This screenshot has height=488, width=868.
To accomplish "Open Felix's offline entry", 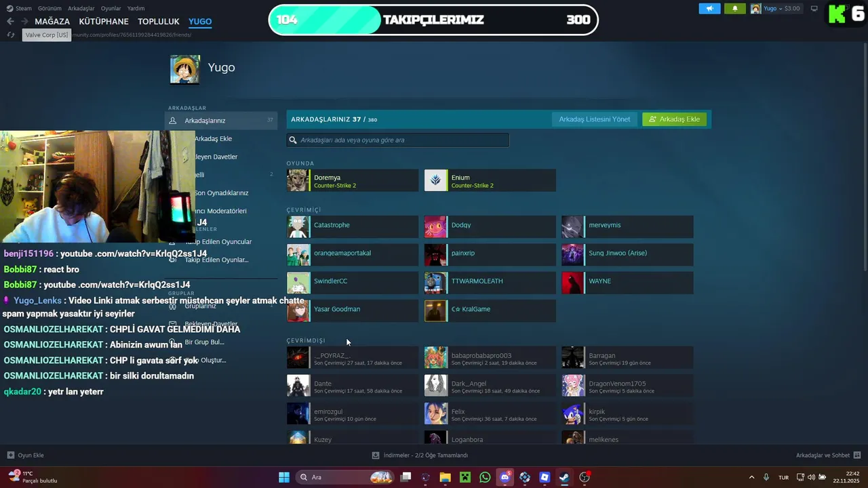I will point(490,413).
